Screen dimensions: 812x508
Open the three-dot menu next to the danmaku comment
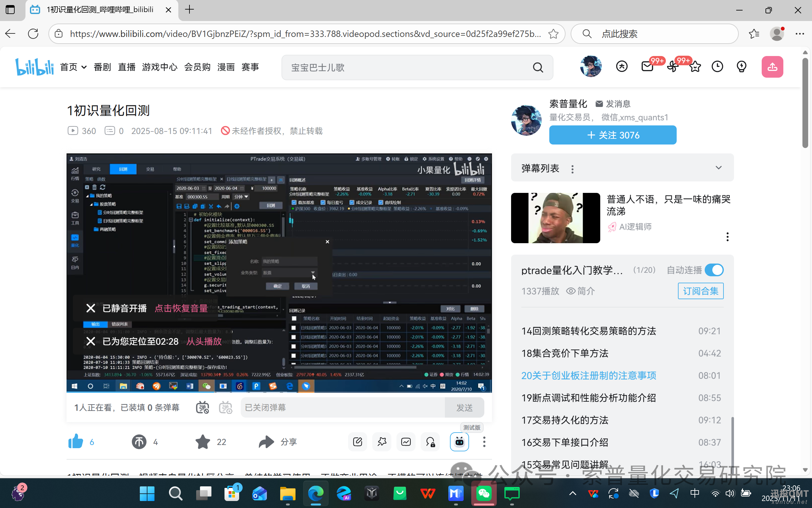pyautogui.click(x=728, y=236)
